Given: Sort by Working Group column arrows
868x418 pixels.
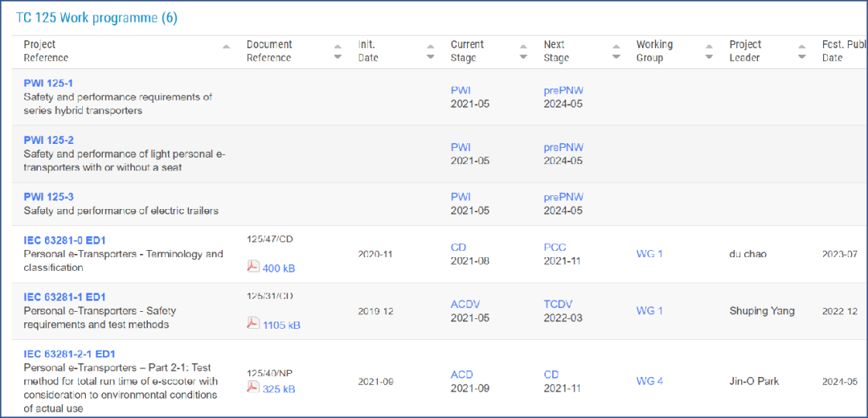Looking at the screenshot, I should tap(709, 51).
